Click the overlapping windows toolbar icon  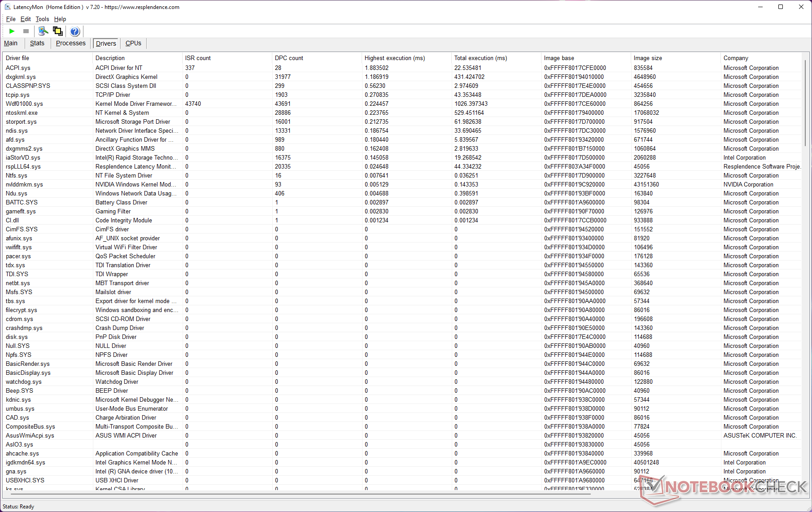coord(57,31)
